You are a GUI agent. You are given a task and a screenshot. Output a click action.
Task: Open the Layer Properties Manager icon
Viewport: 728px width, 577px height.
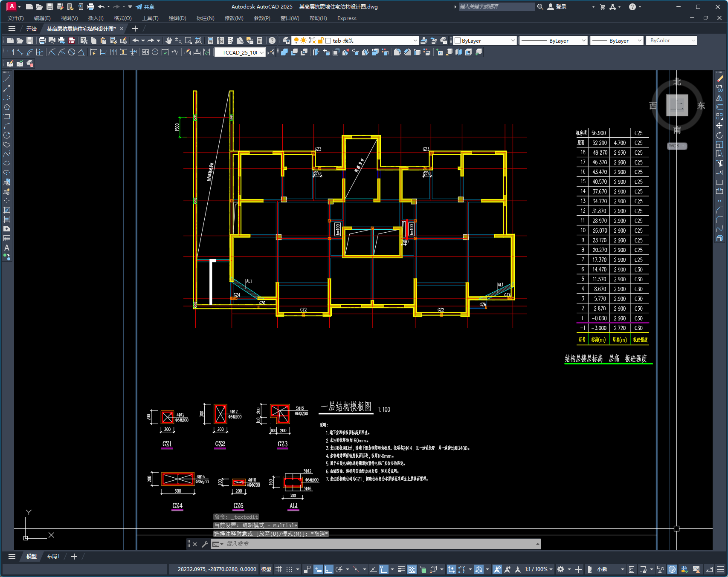(x=286, y=40)
